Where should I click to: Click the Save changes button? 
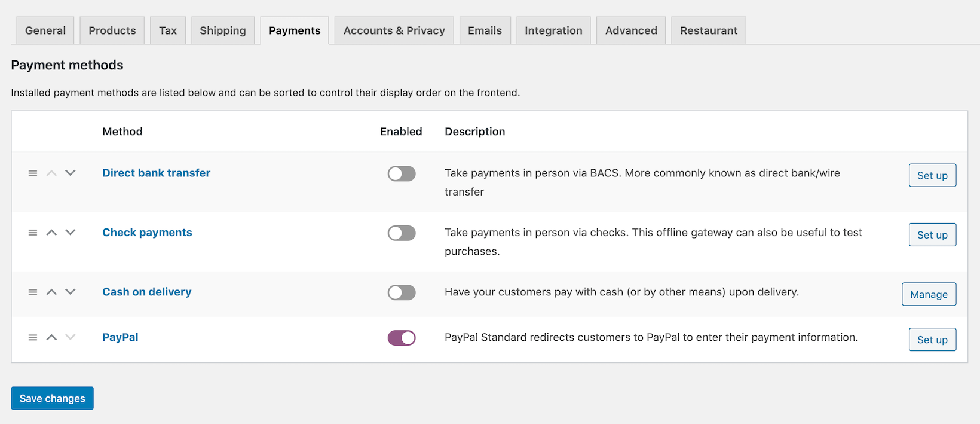(52, 398)
